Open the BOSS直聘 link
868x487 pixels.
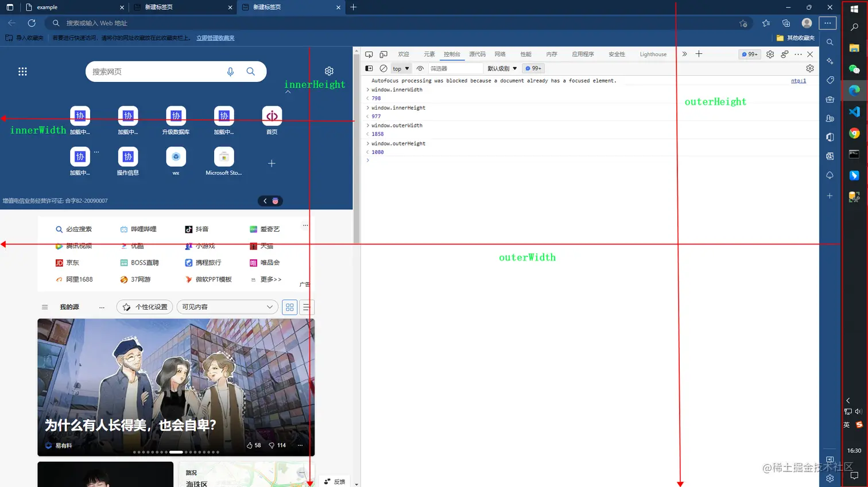139,263
